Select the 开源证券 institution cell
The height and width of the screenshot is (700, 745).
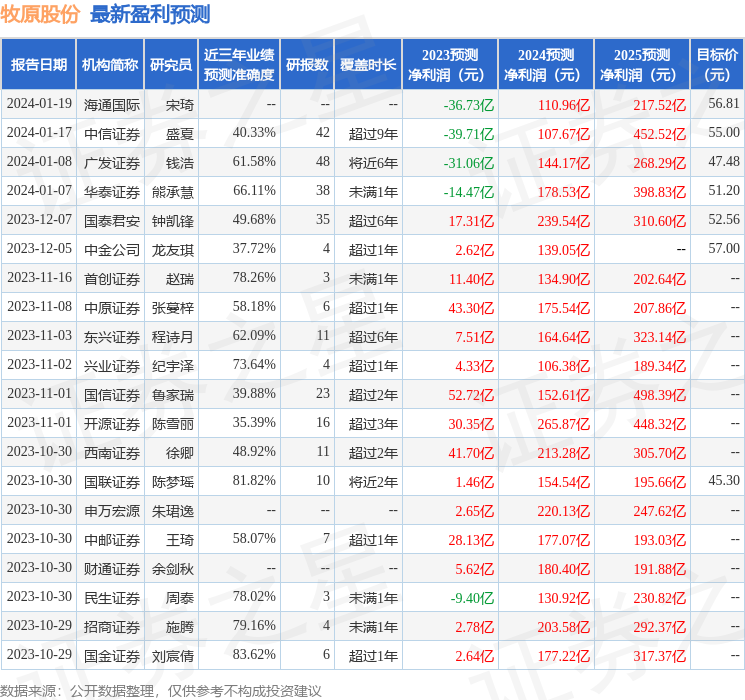(112, 424)
